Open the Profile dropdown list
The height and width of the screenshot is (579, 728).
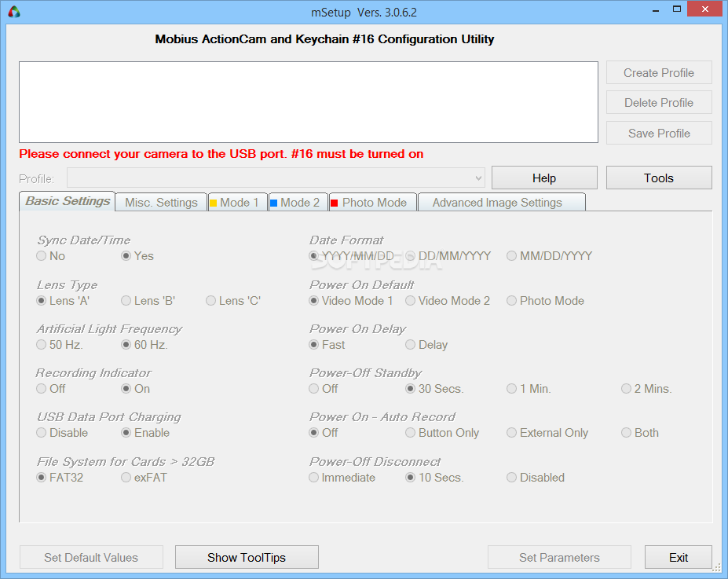[x=276, y=178]
